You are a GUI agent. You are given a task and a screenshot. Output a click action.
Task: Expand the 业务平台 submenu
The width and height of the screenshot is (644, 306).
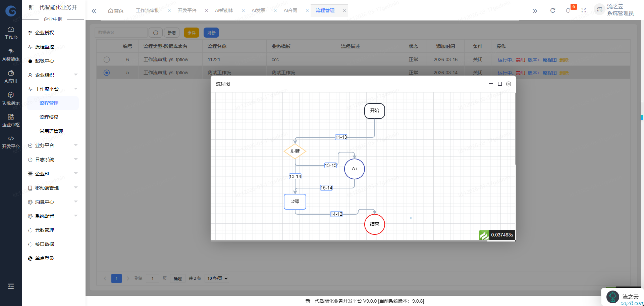[x=53, y=145]
